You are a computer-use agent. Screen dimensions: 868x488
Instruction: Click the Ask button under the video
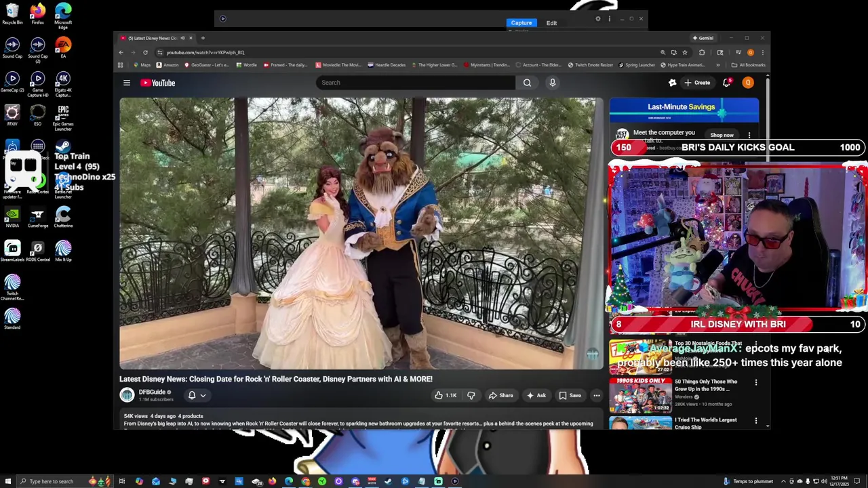pos(536,395)
